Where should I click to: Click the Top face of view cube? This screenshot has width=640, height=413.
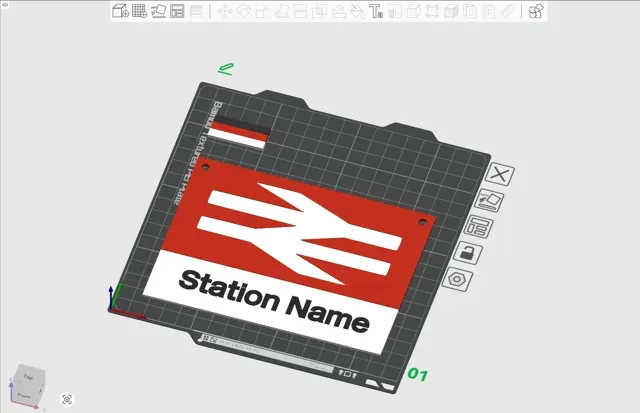point(28,377)
